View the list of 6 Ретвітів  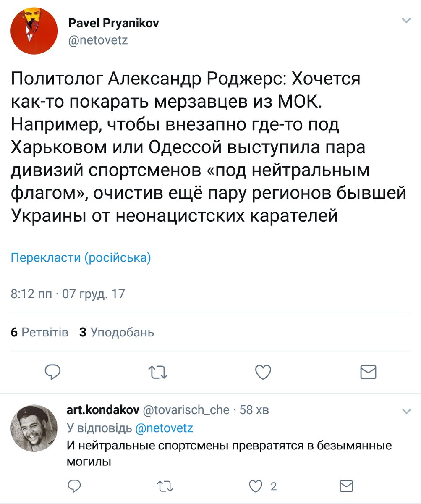[39, 332]
